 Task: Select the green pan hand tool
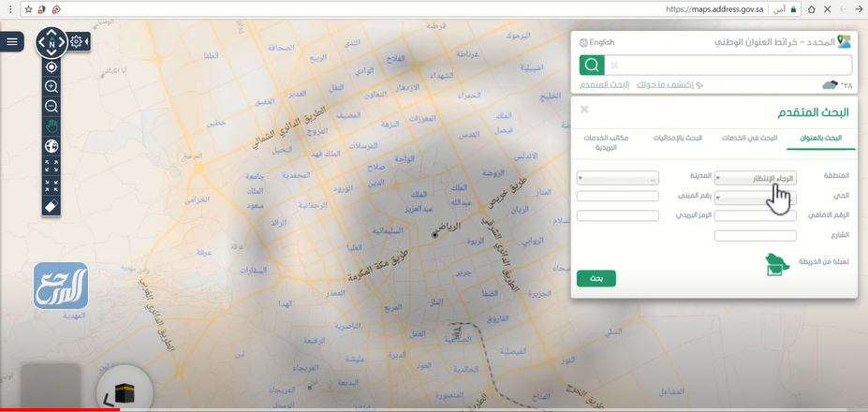click(x=51, y=126)
